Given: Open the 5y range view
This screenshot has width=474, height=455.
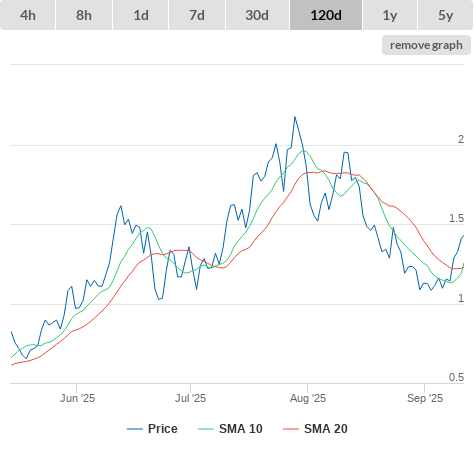Looking at the screenshot, I should (x=446, y=15).
